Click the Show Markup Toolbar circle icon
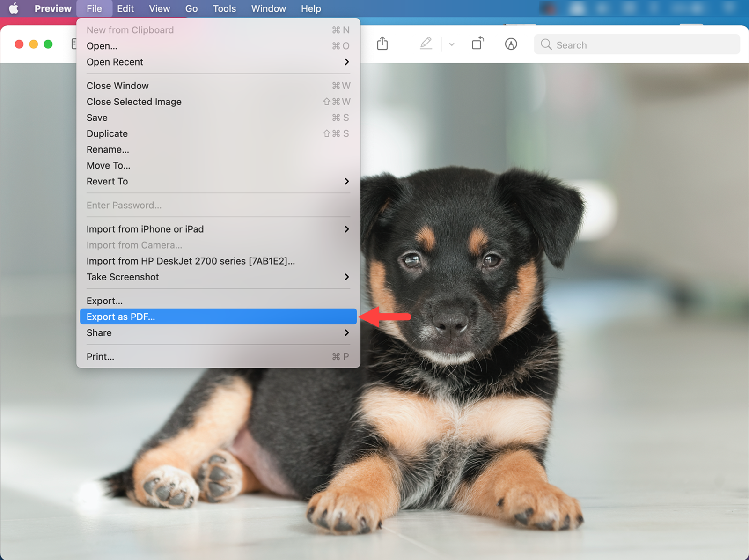 click(511, 44)
